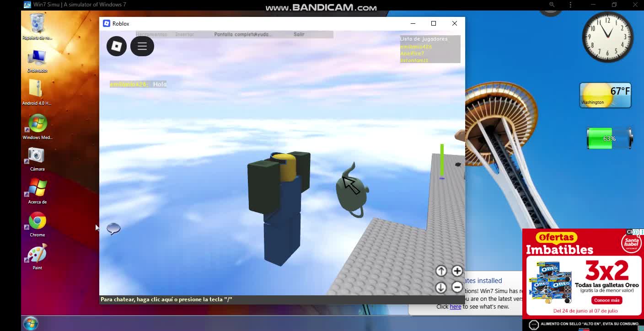Image resolution: width=644 pixels, height=331 pixels.
Task: Open the Cámara desktop shortcut
Action: coord(37,159)
